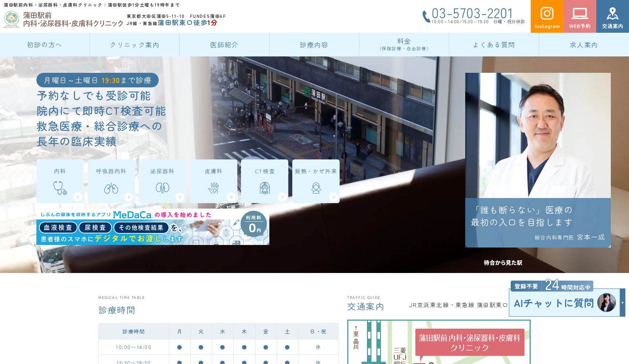Expand the 内科 card arrow
The width and height of the screenshot is (629, 364).
(78, 197)
